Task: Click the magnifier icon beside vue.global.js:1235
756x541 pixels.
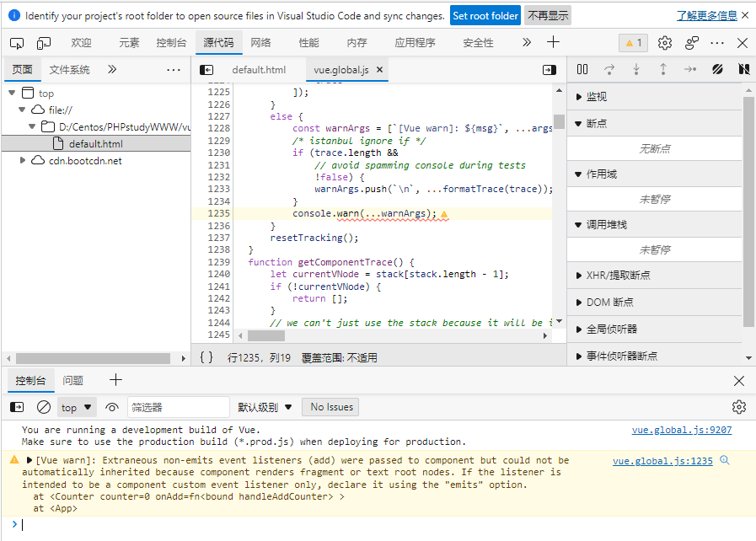Action: click(725, 460)
